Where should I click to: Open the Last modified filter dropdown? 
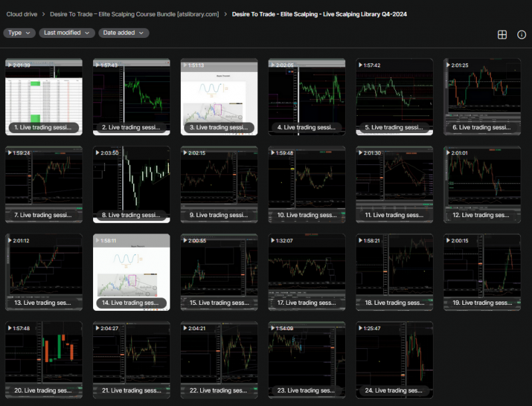[67, 33]
